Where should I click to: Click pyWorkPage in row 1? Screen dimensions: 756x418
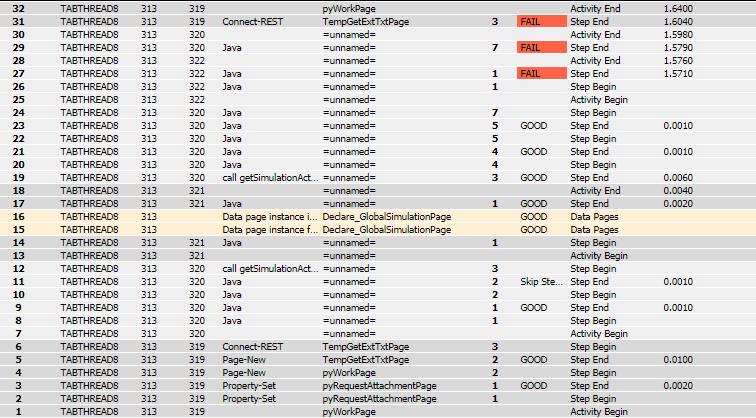coord(349,412)
